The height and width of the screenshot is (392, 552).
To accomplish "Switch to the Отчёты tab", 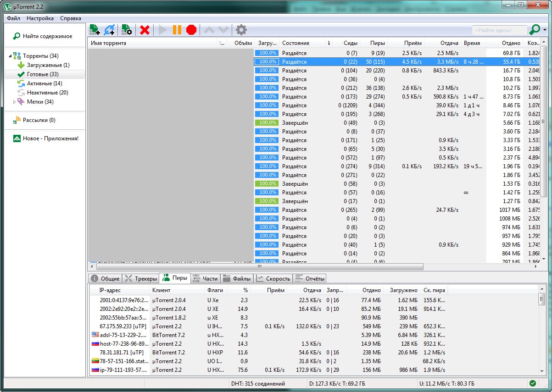I will coord(310,278).
